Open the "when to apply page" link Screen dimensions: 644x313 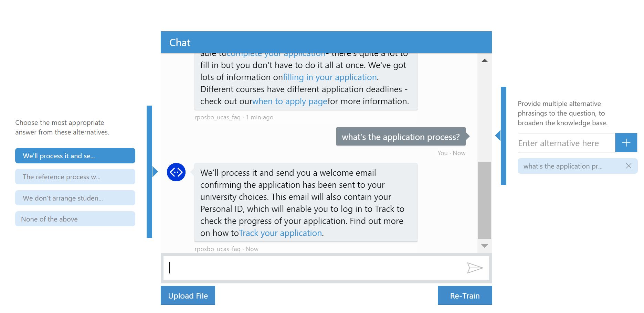click(x=290, y=101)
